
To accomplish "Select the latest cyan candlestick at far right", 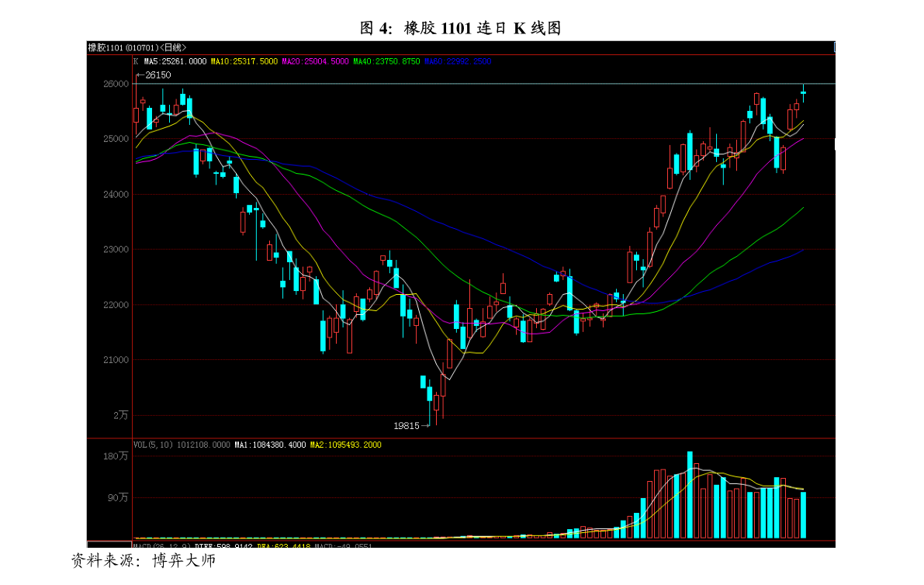I will pyautogui.click(x=803, y=93).
